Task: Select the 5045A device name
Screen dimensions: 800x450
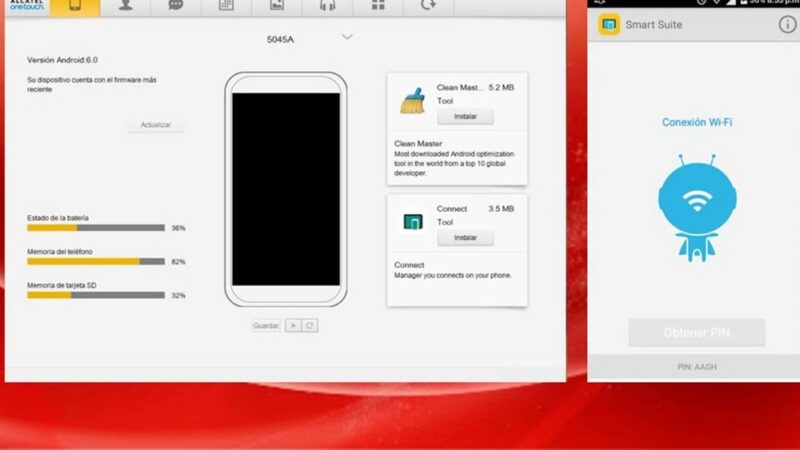Action: tap(280, 39)
